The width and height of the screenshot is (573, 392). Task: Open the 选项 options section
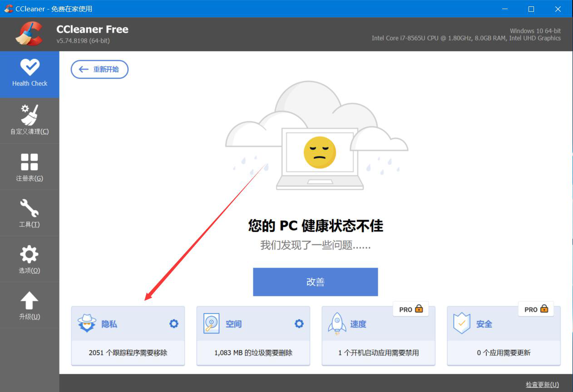click(30, 259)
